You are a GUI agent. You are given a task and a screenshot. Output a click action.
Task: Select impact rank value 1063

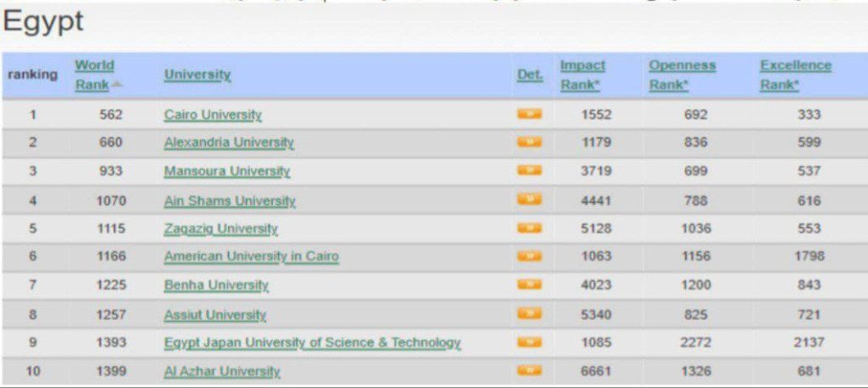pos(596,257)
